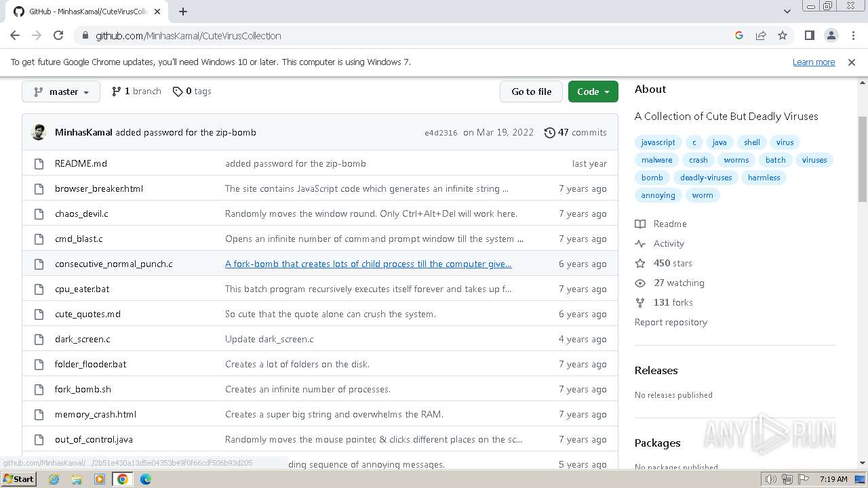Open the harmless topic tag

[764, 178]
